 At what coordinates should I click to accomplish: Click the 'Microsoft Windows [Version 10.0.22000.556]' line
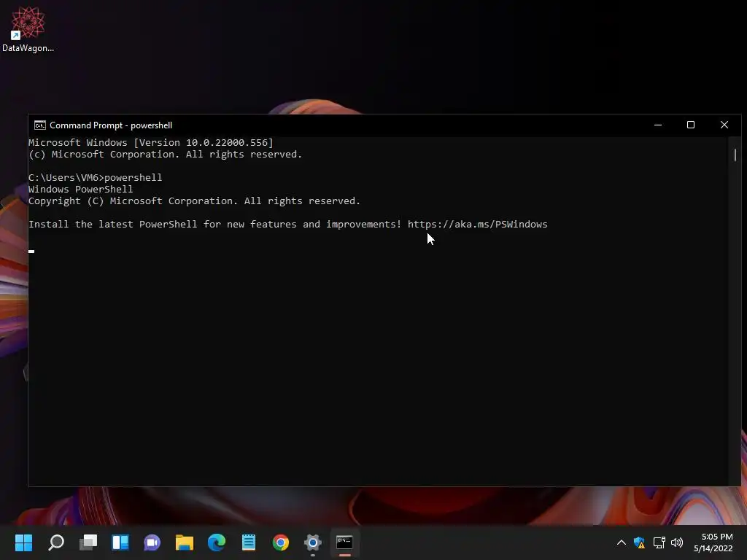tap(151, 142)
